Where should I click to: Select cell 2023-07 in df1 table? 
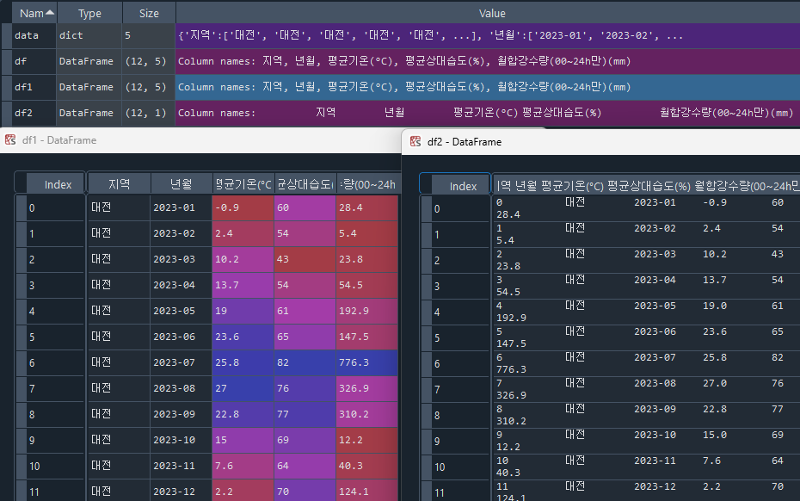click(x=181, y=363)
